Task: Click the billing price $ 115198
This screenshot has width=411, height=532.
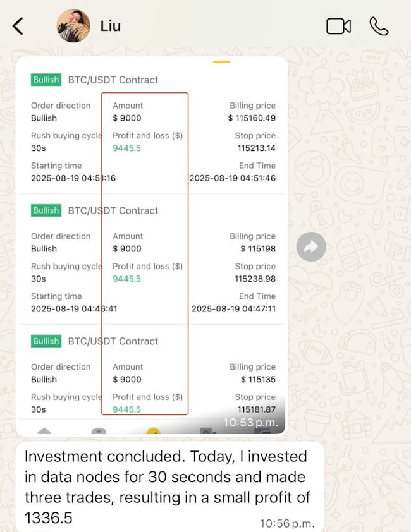Action: point(258,249)
